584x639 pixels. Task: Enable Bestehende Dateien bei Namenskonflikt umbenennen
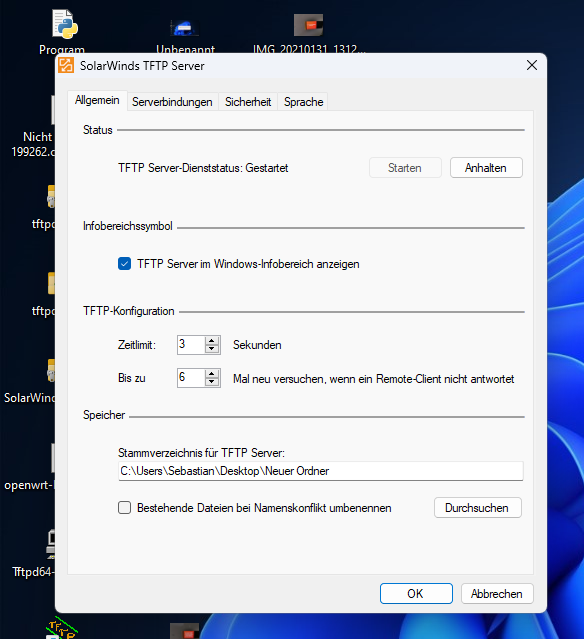click(x=124, y=508)
